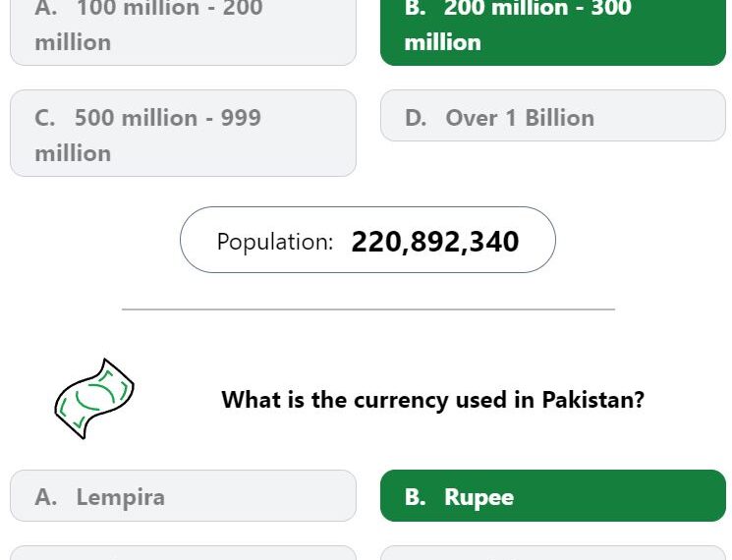This screenshot has width=732, height=560.
Task: Select answer "100 million - 200 million"
Action: coord(183,30)
